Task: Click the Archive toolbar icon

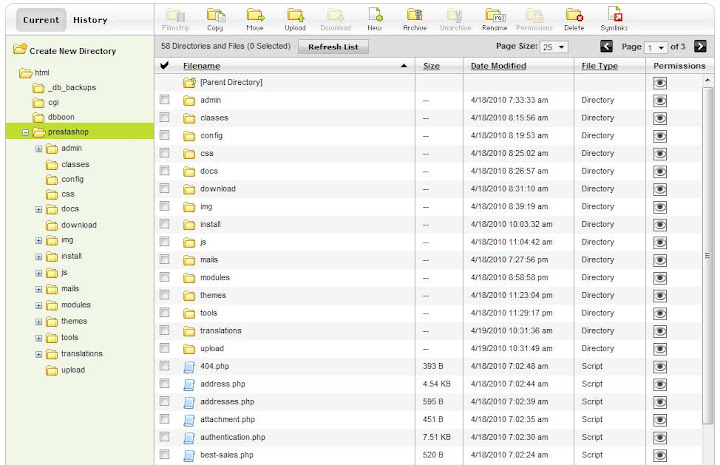Action: [x=415, y=15]
